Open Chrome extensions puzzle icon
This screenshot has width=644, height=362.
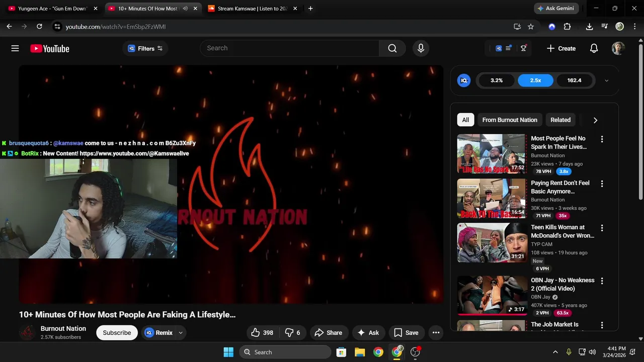[567, 27]
